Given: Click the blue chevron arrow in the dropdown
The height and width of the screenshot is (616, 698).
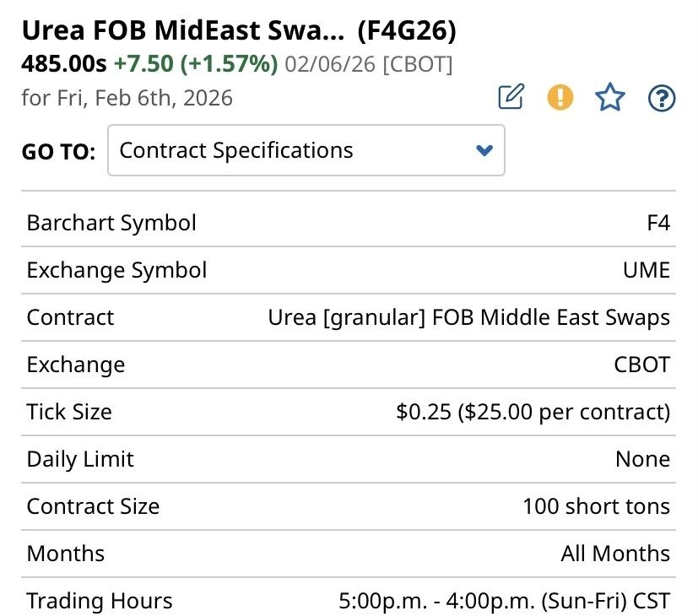Looking at the screenshot, I should click(484, 151).
